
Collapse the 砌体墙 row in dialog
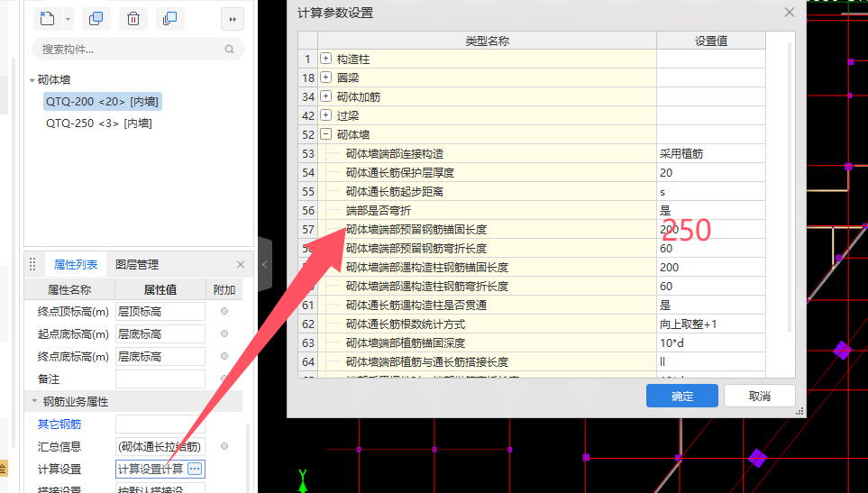click(326, 134)
